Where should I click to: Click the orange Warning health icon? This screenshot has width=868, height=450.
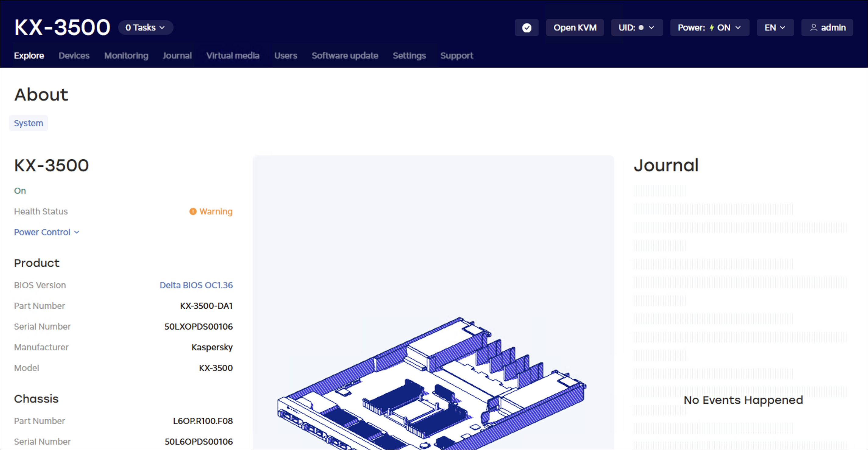(193, 211)
